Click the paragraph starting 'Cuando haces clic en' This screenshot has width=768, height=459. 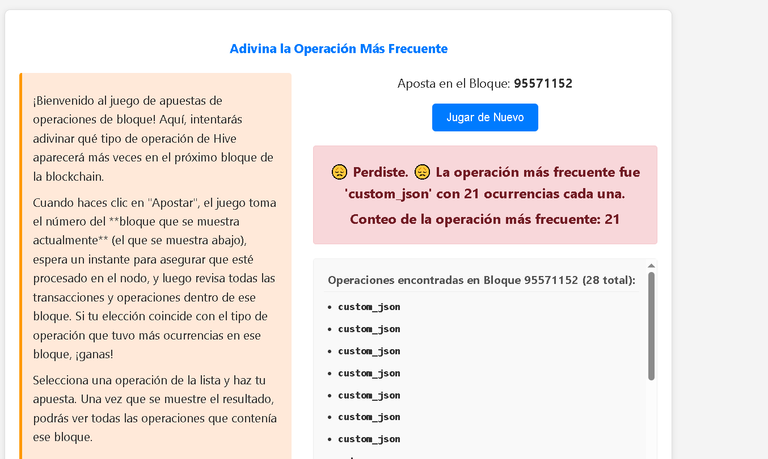pos(154,278)
